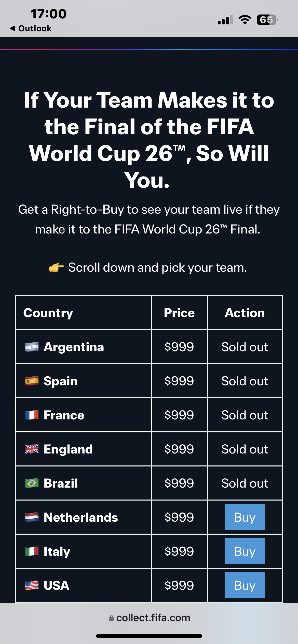Click the Spain flag icon

[x=32, y=381]
